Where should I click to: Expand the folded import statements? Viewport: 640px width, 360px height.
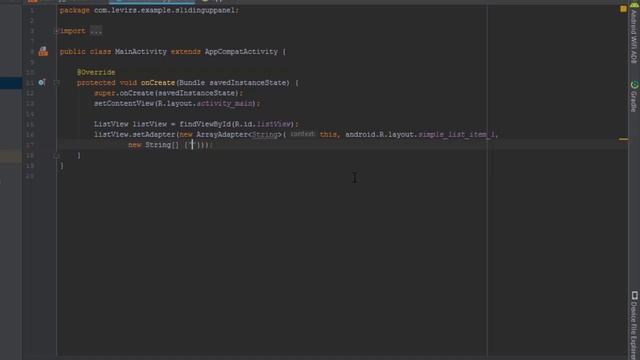[57, 31]
